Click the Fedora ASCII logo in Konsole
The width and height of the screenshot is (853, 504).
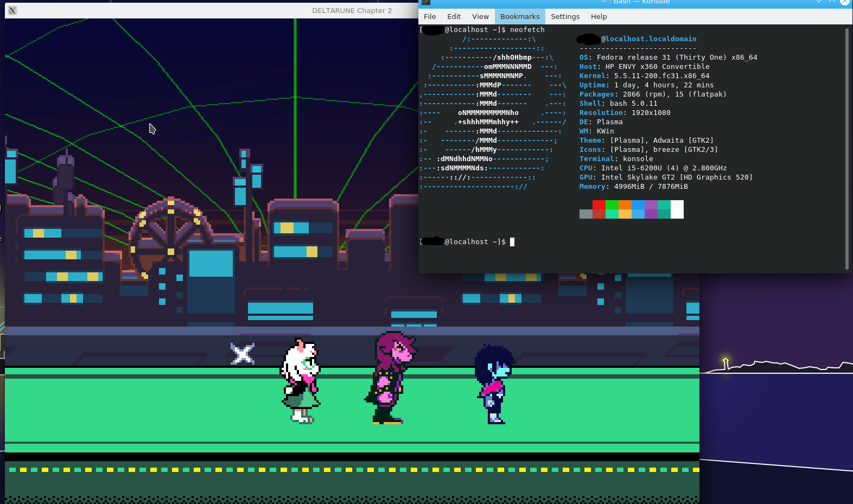click(493, 113)
